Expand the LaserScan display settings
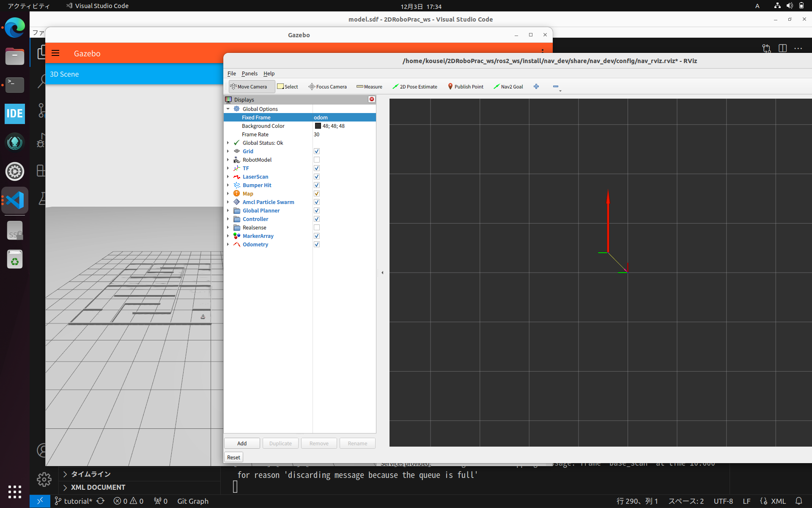 tap(228, 177)
